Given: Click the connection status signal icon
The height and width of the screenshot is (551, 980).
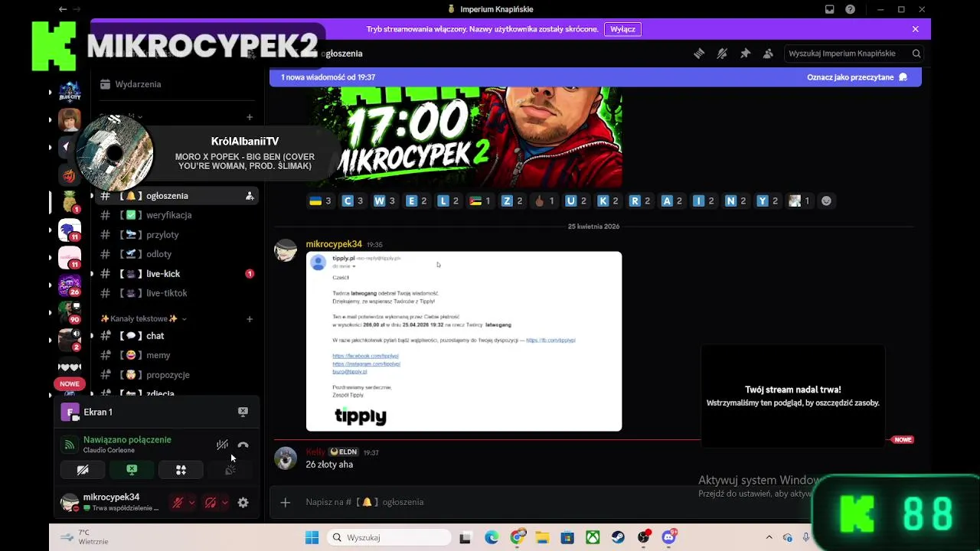Looking at the screenshot, I should tap(70, 445).
